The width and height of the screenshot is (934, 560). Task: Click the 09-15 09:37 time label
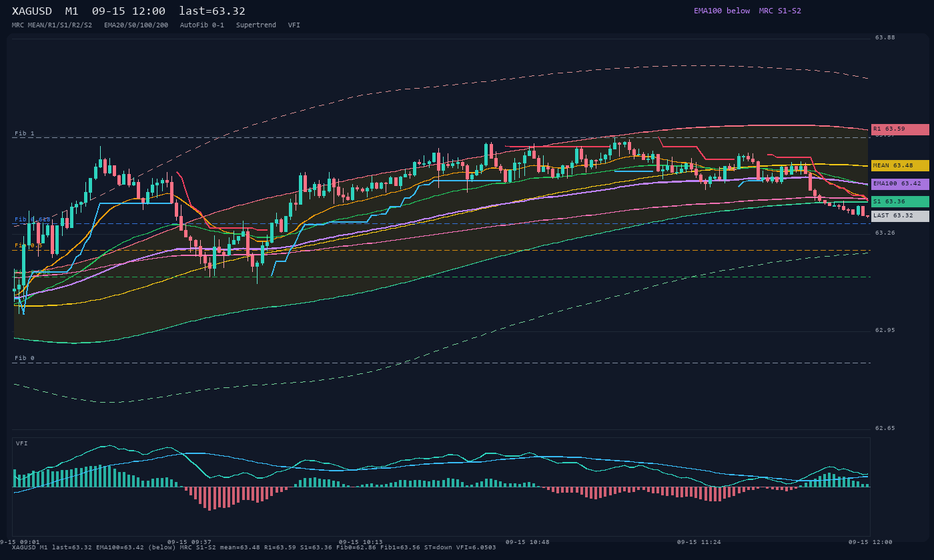189,542
